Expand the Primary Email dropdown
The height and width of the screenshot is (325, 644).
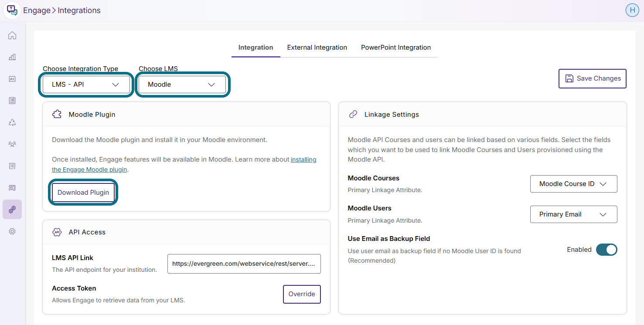pyautogui.click(x=574, y=214)
